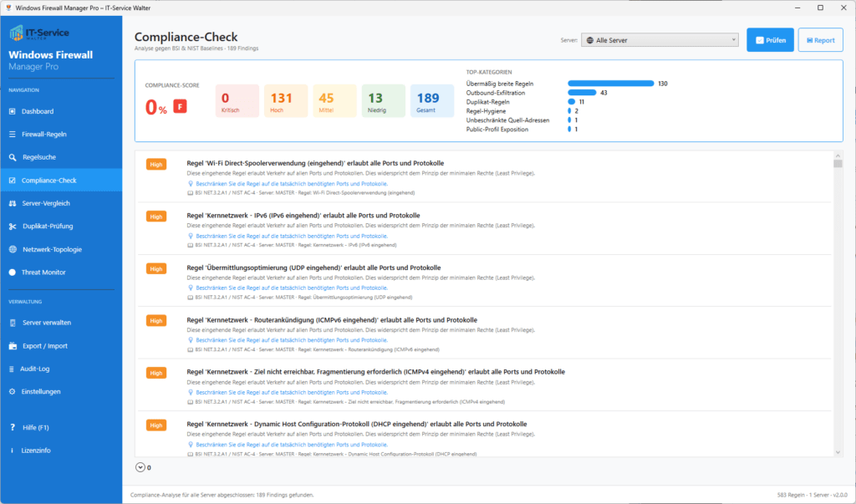Click High badge of Routerankündigung finding
Image resolution: width=856 pixels, height=504 pixels.
pos(156,321)
